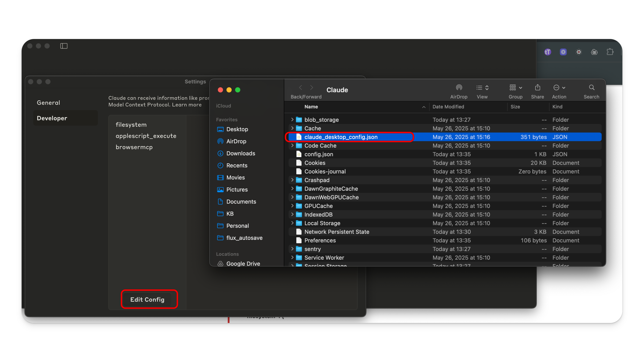Screen dimensions: 644x362
Task: Click the Search magnifier in Finder
Action: tap(591, 88)
